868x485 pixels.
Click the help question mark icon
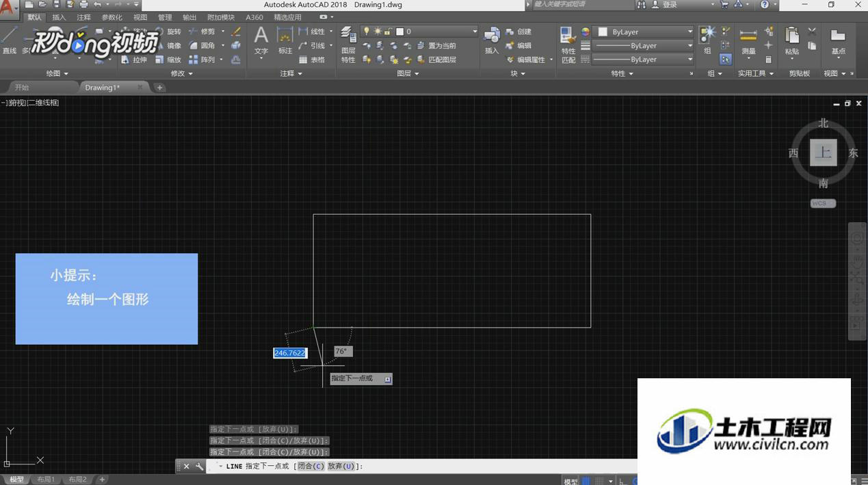pos(765,5)
